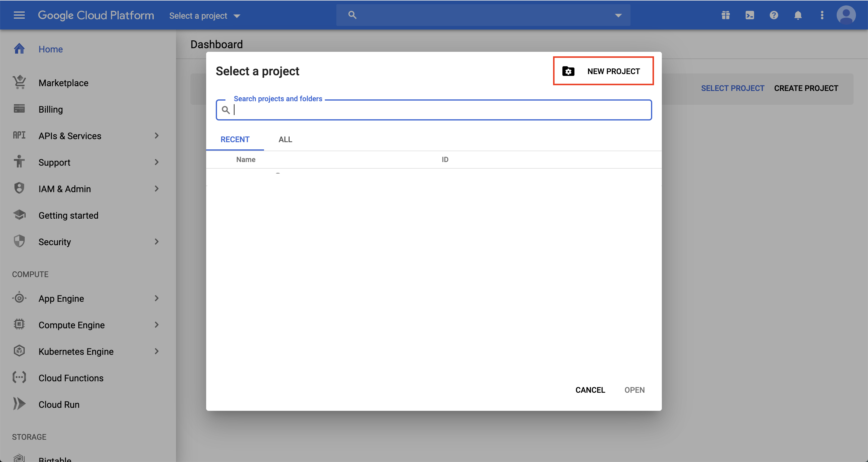The width and height of the screenshot is (868, 462).
Task: Click the NEW PROJECT button
Action: coord(603,71)
